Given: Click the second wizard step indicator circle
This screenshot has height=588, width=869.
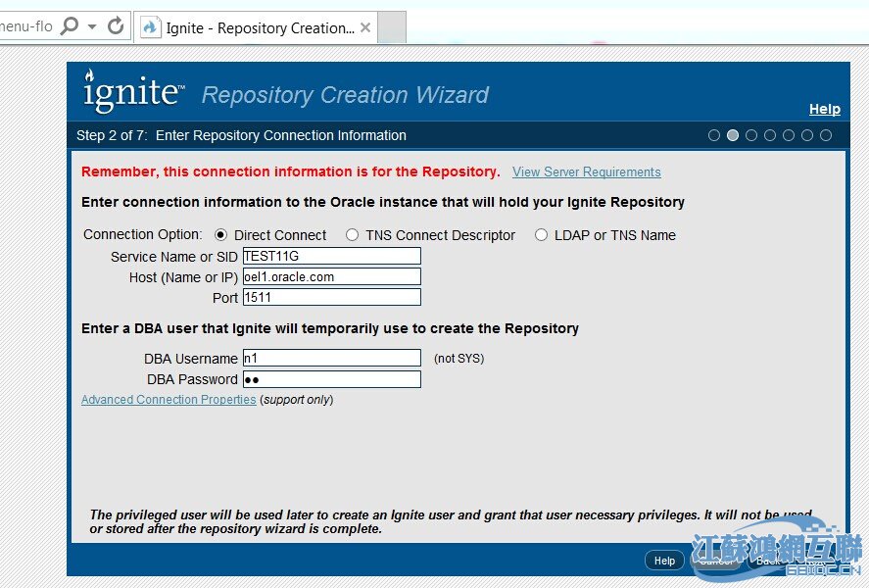Looking at the screenshot, I should 733,135.
